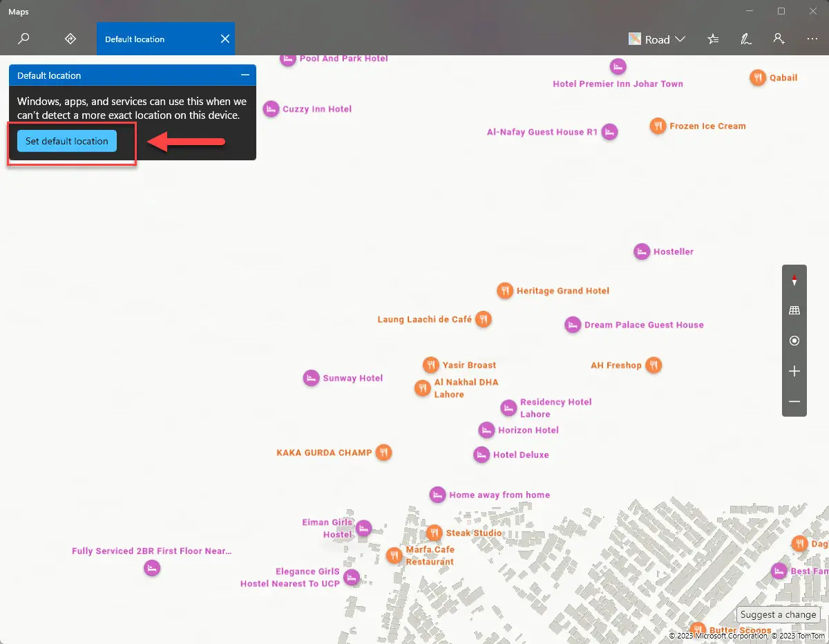Select the Home away from home pin

click(437, 495)
